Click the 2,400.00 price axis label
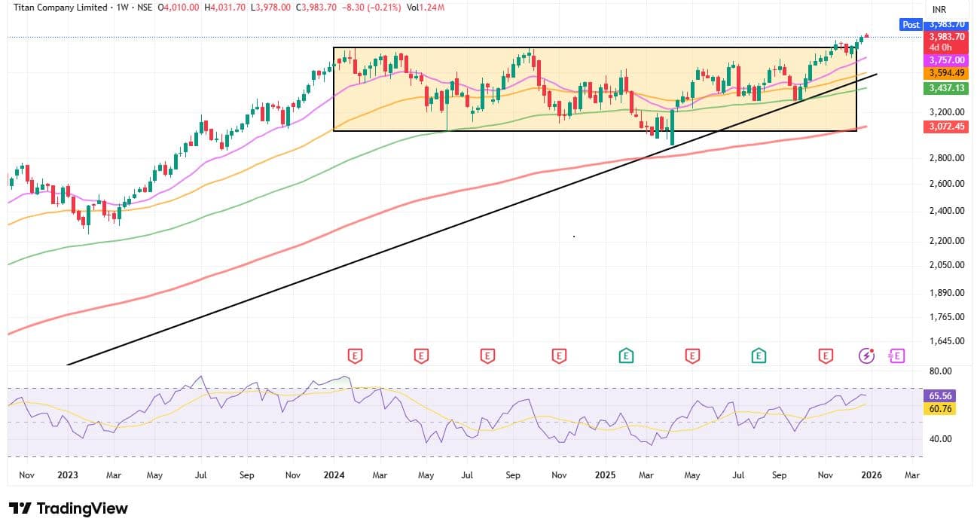 [948, 211]
